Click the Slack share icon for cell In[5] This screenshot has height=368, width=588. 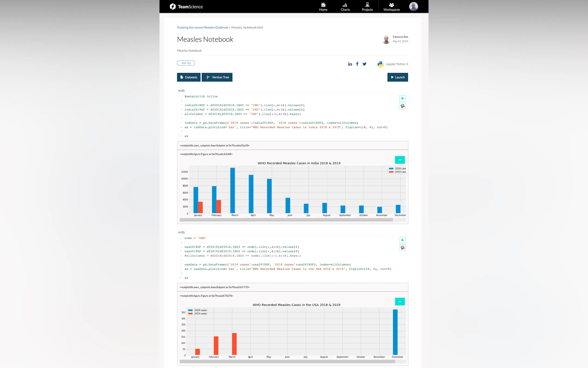click(402, 247)
